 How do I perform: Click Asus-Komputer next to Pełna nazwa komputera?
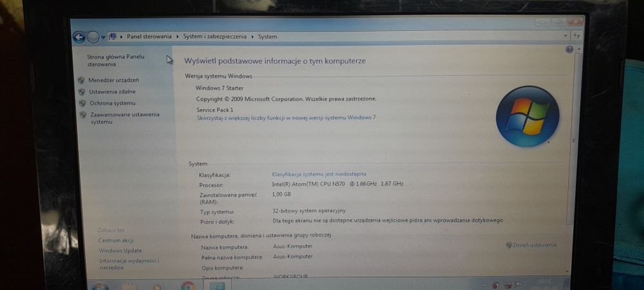coord(293,256)
